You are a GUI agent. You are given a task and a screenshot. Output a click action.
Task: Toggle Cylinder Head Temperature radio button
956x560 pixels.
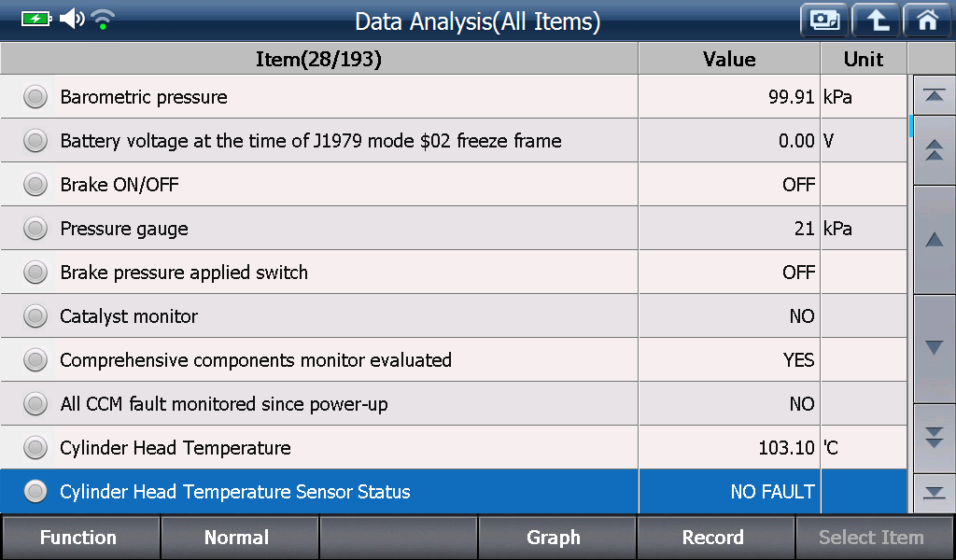pyautogui.click(x=35, y=448)
